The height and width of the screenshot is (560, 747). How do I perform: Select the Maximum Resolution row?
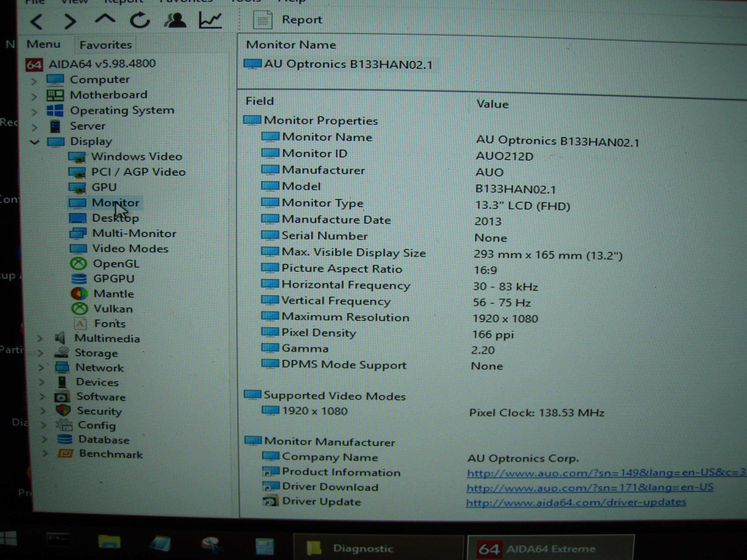click(x=400, y=318)
